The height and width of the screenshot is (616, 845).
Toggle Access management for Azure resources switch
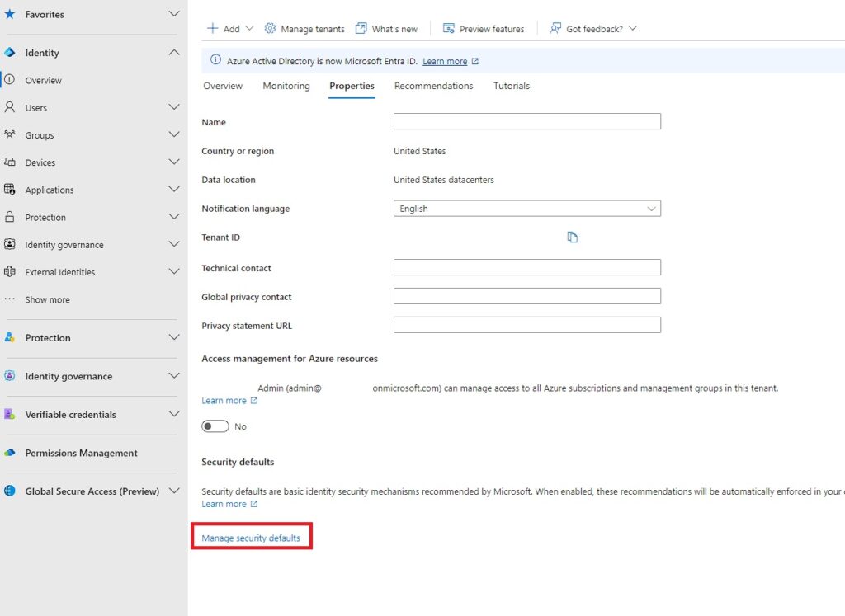coord(215,426)
